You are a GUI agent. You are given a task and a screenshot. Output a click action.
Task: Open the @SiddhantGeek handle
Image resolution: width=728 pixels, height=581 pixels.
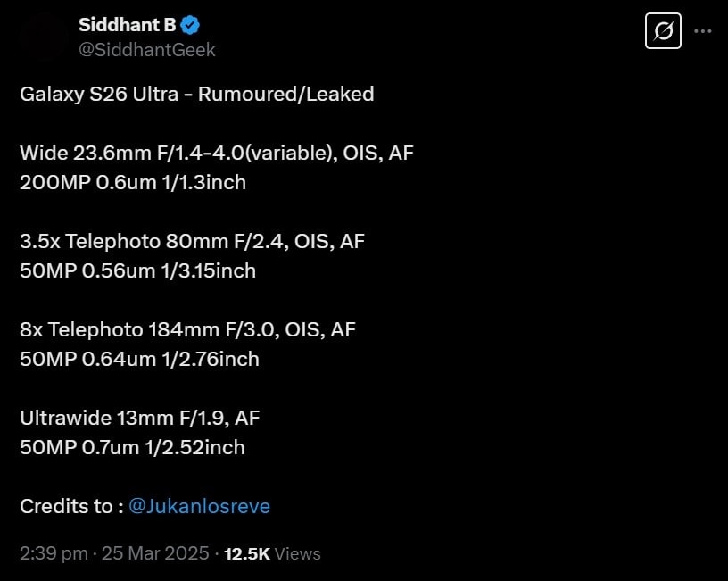147,50
